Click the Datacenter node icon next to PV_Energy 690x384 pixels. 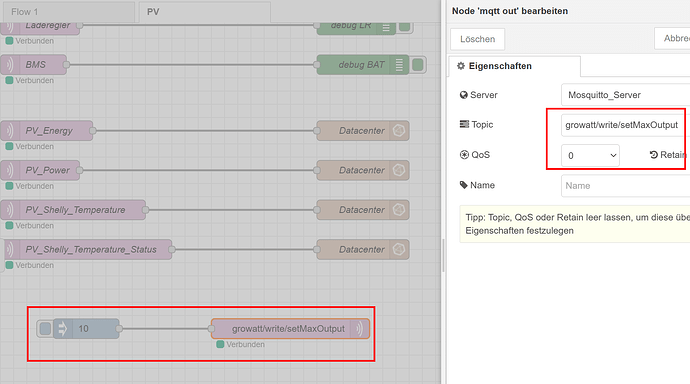pos(399,131)
